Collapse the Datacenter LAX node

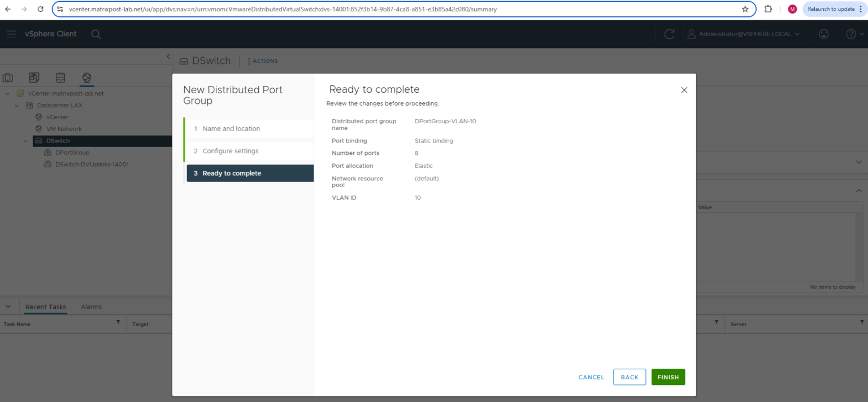(x=16, y=105)
